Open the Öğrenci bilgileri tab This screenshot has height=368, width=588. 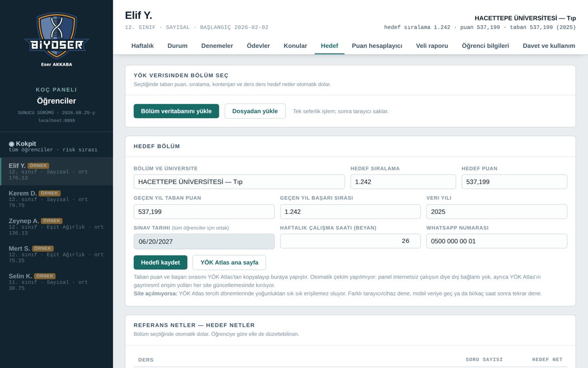pos(485,46)
